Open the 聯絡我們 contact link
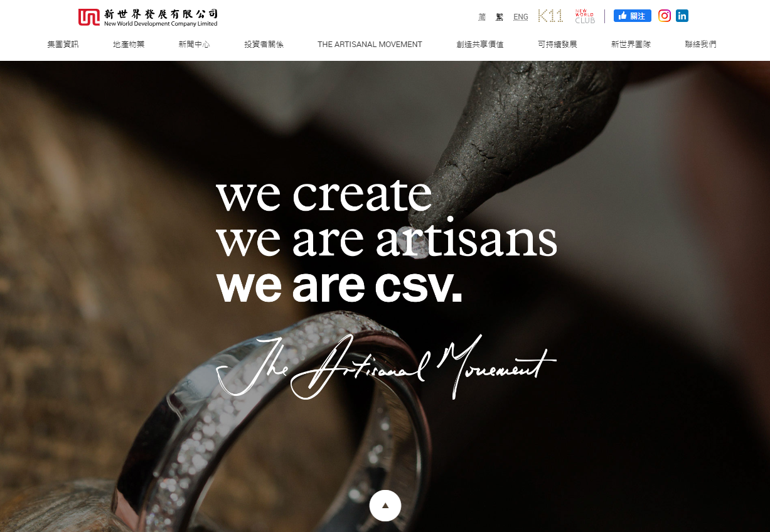 [x=700, y=45]
